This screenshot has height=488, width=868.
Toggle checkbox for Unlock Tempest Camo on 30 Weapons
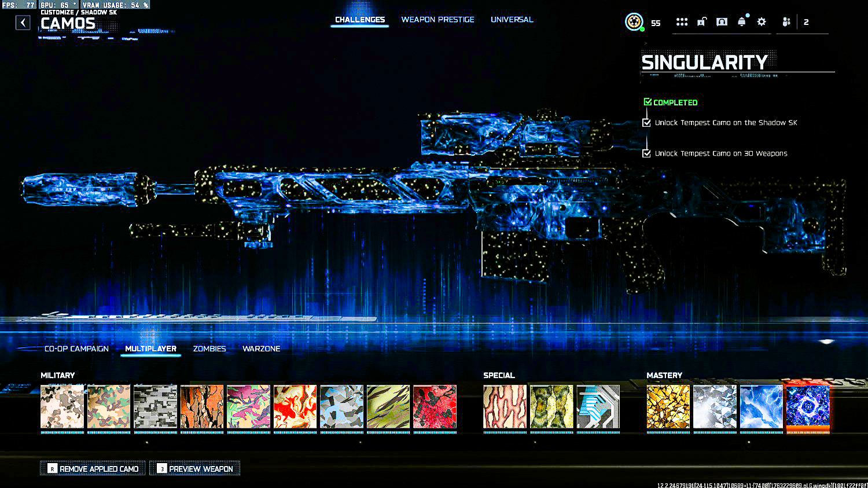click(x=647, y=153)
